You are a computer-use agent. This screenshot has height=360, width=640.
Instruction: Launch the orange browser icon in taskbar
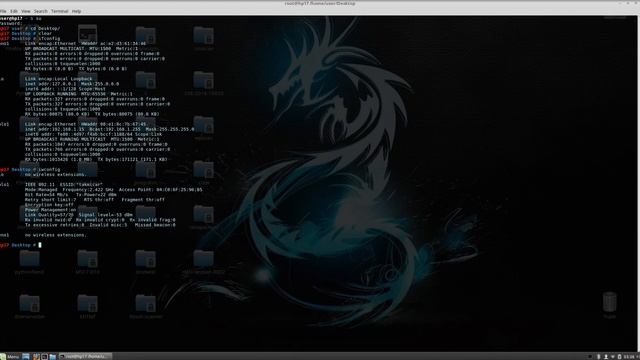[36, 356]
